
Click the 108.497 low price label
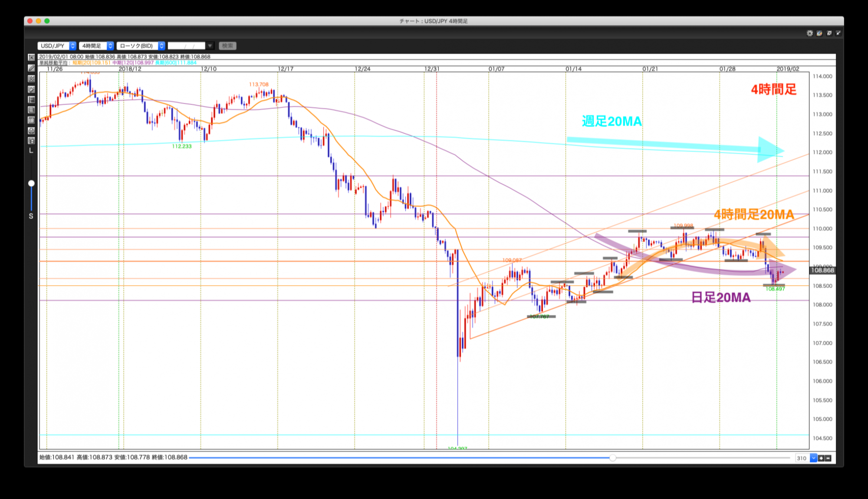coord(775,289)
